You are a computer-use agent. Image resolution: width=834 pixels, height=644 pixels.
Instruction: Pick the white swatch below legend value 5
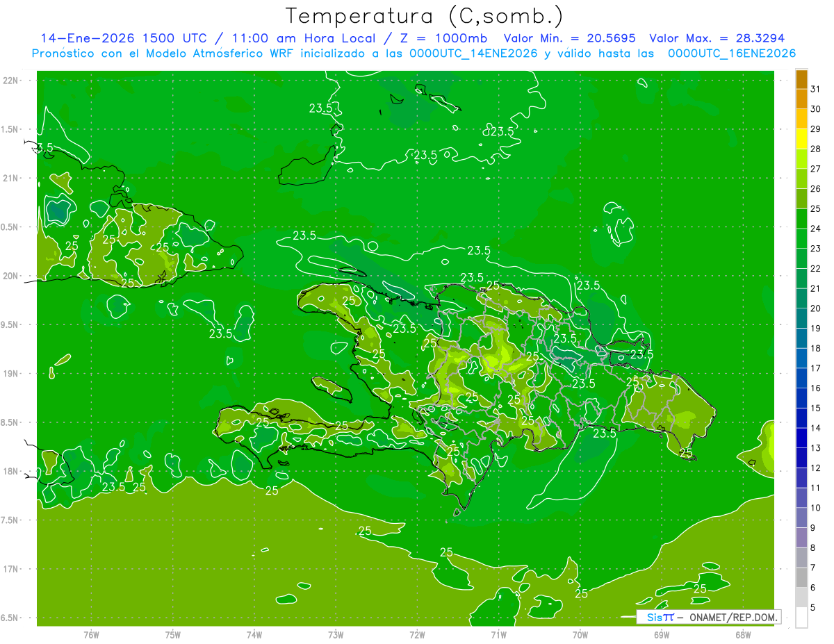tap(801, 617)
